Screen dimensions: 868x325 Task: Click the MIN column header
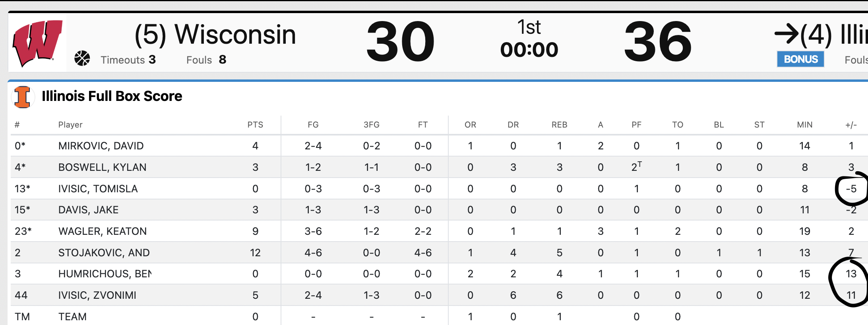coord(804,125)
